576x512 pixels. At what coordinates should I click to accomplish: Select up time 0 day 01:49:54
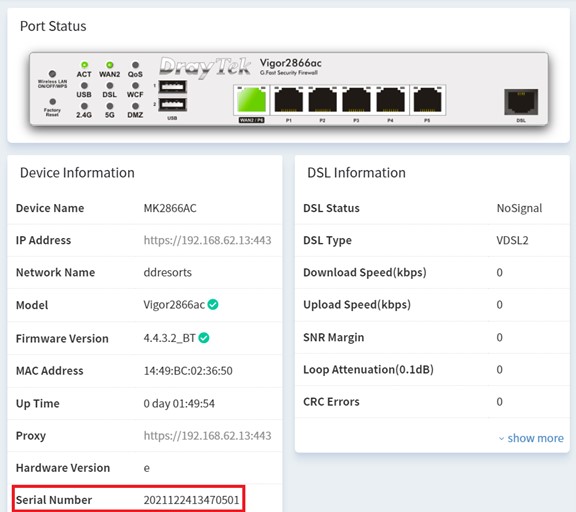click(x=179, y=404)
